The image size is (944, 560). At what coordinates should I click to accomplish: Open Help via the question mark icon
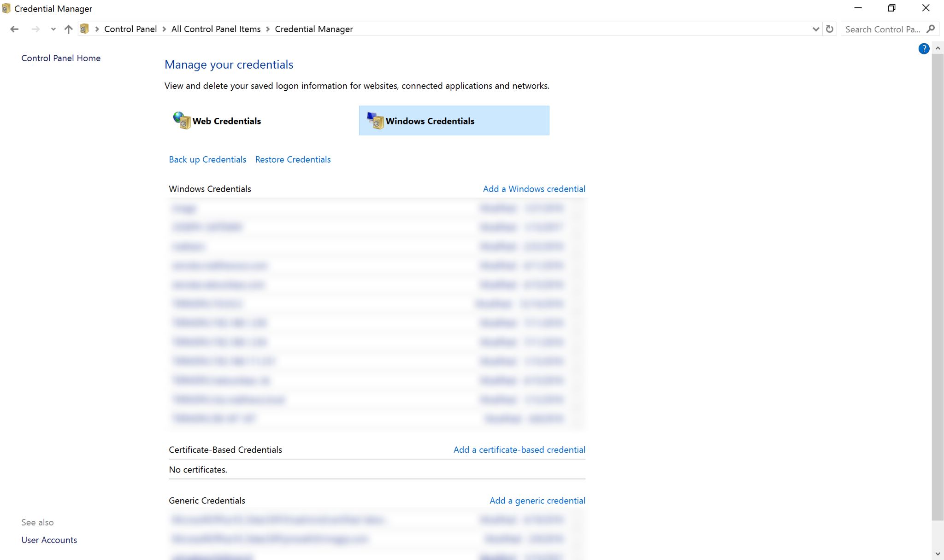[924, 49]
